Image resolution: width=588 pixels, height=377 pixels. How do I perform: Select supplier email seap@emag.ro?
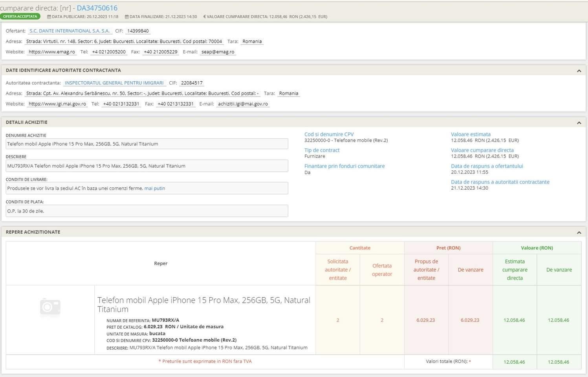218,52
